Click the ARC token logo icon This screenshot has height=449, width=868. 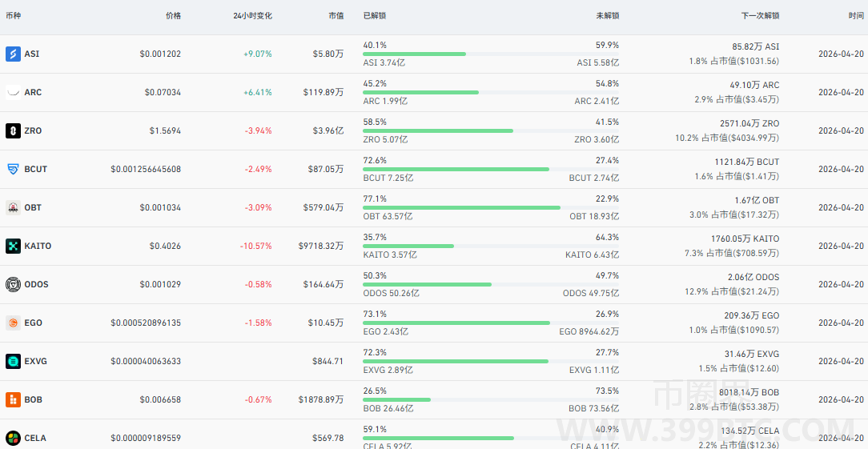[x=13, y=92]
